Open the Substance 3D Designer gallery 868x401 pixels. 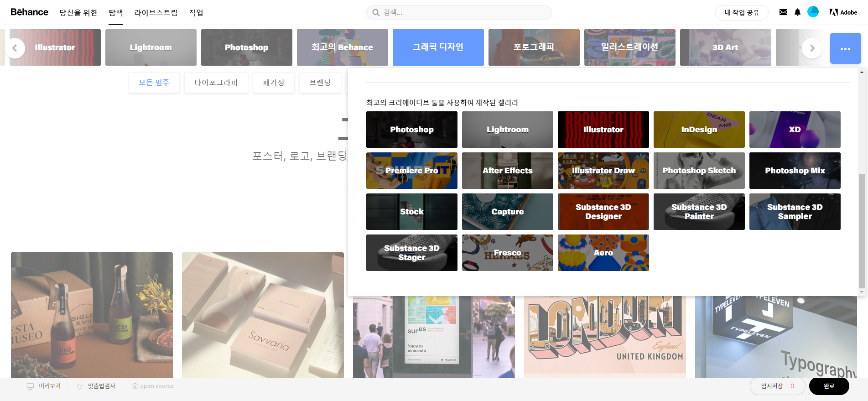coord(603,212)
